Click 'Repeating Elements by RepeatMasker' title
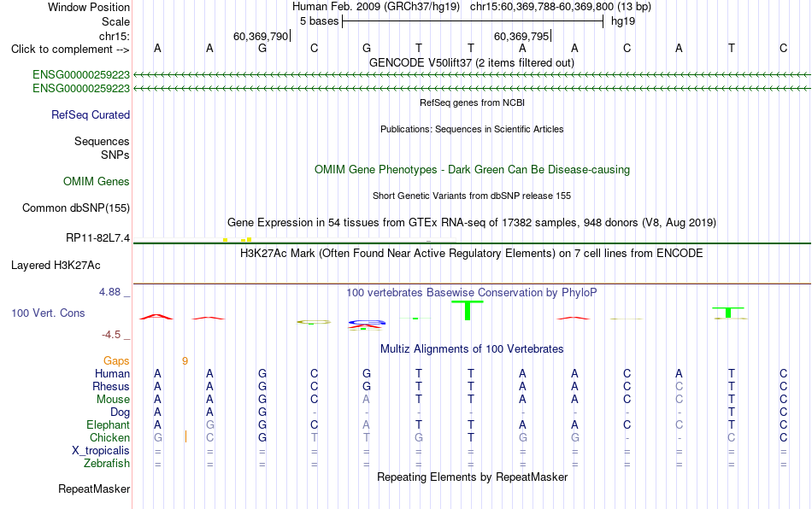The image size is (812, 509). (x=472, y=477)
